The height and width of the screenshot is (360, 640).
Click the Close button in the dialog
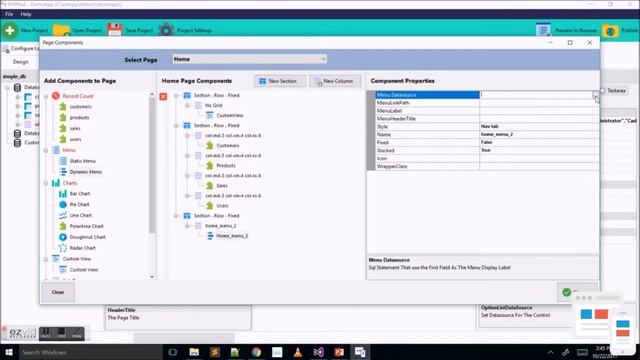pyautogui.click(x=58, y=292)
